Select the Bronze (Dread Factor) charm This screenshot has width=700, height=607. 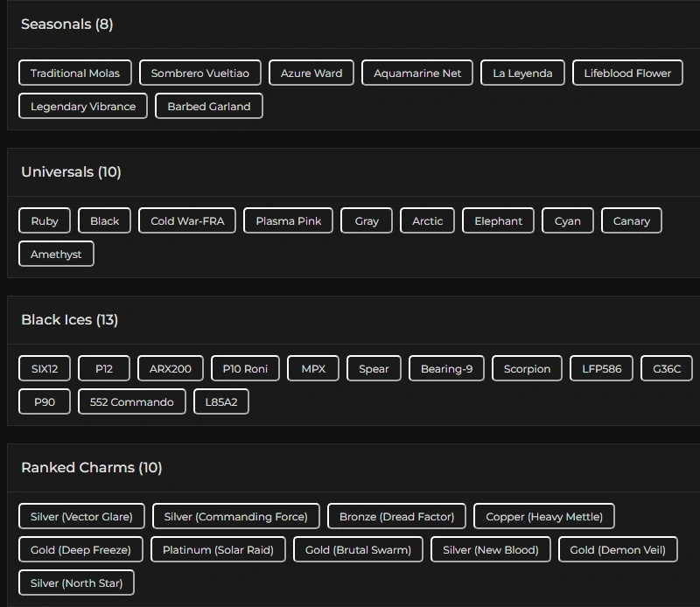[396, 516]
